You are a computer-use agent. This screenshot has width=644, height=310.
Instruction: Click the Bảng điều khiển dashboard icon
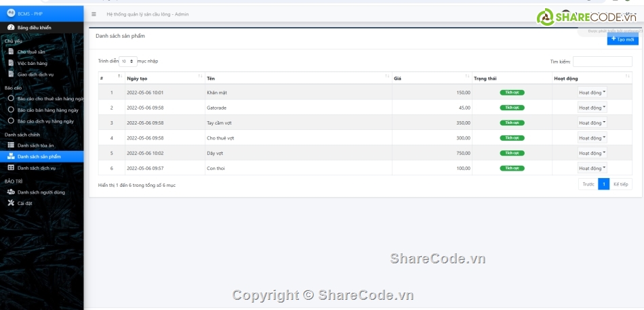point(11,28)
